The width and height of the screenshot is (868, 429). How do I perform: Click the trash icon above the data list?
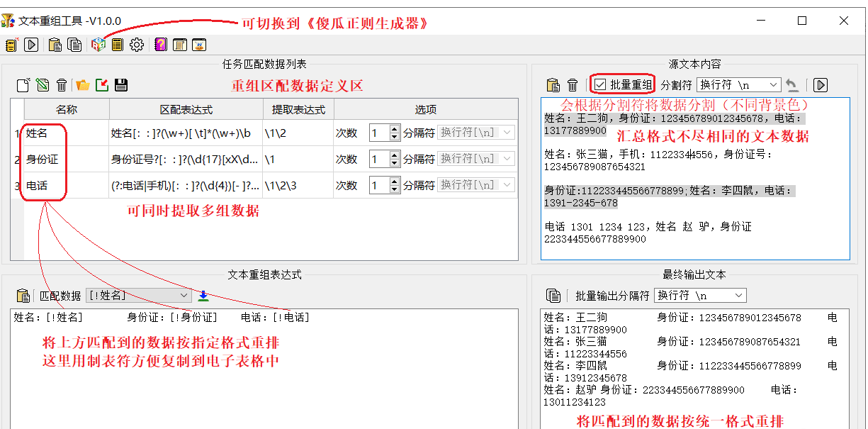point(61,84)
